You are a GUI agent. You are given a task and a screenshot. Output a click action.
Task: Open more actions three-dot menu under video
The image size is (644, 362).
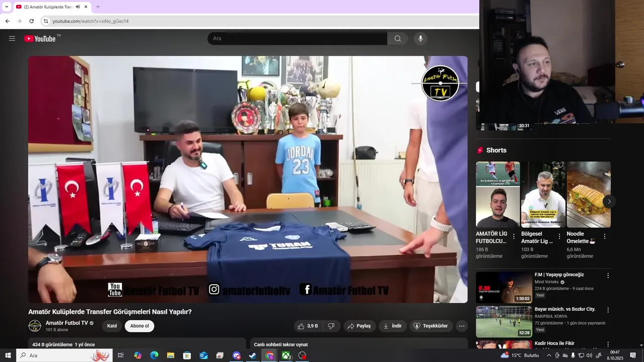462,326
